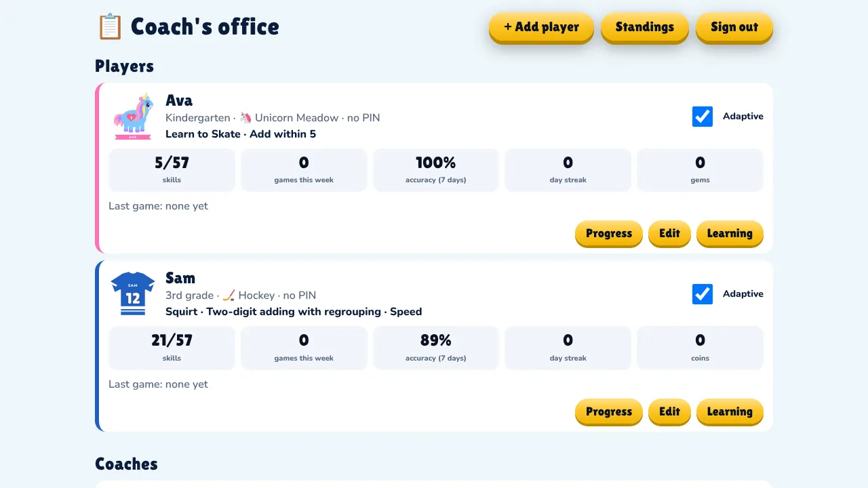Click Sam's coins count tile
Image resolution: width=868 pixels, height=488 pixels.
(x=700, y=348)
